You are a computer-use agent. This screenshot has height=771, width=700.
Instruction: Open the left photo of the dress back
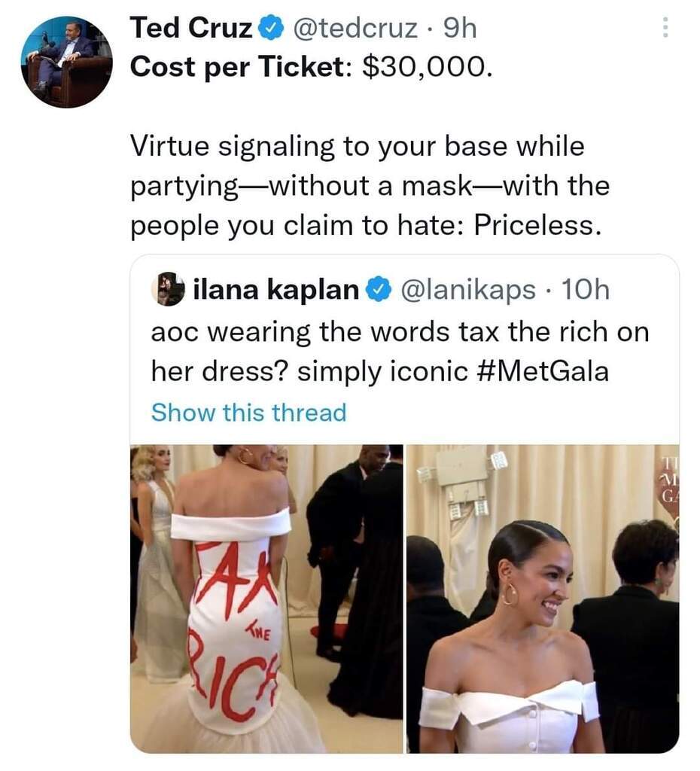(x=266, y=599)
